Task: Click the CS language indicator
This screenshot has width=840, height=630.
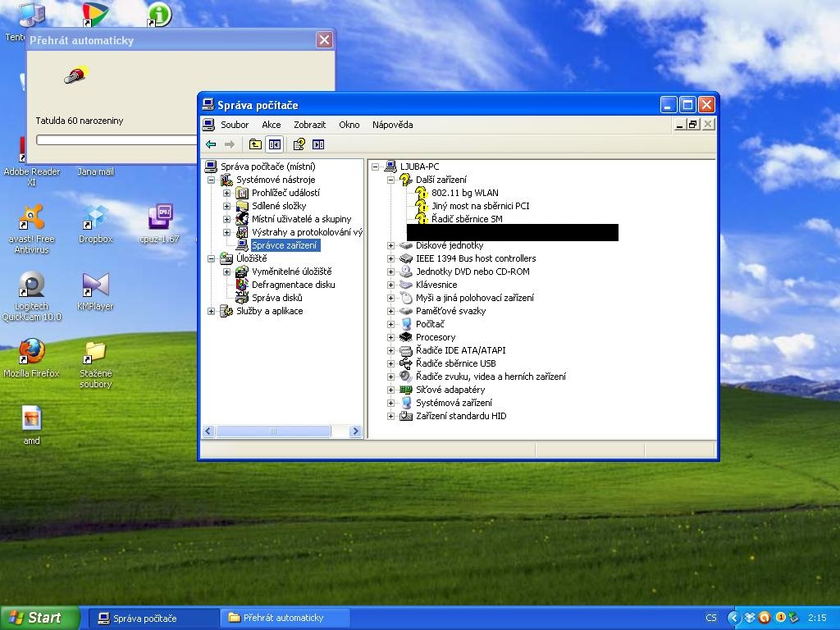Action: (711, 618)
